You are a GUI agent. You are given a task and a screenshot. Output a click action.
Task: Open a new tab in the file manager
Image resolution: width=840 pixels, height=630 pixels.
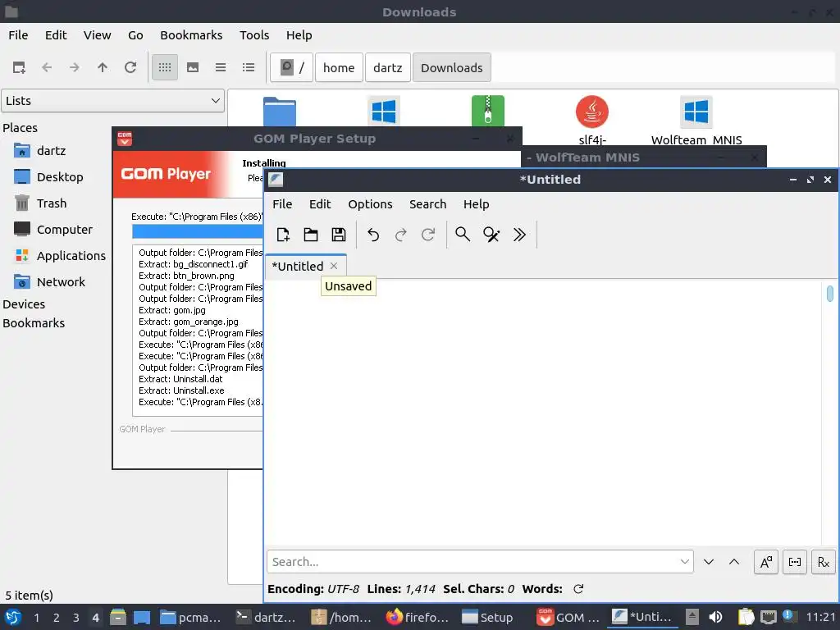(20, 67)
